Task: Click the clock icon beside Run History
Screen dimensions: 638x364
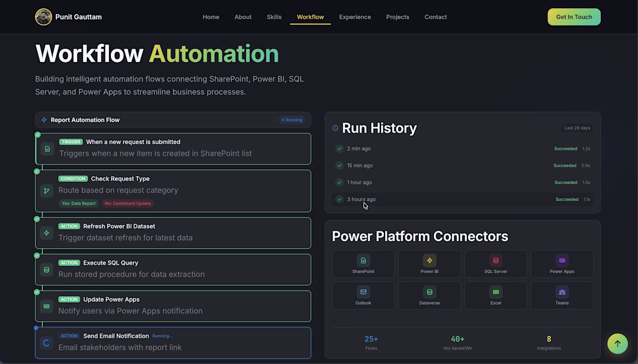Action: point(335,128)
